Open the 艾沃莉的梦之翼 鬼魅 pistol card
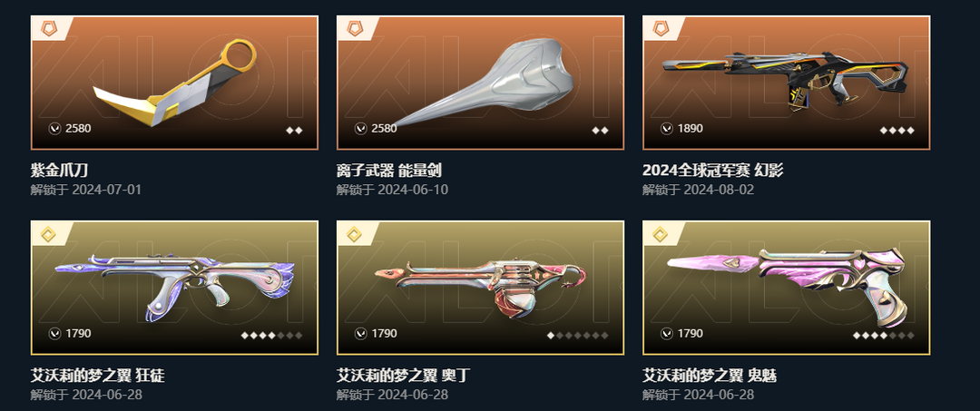This screenshot has width=980, height=411. point(786,288)
